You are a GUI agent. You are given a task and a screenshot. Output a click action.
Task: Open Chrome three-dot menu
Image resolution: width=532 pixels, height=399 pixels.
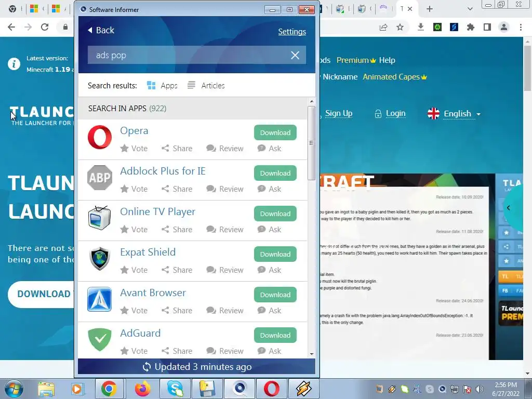pyautogui.click(x=521, y=27)
